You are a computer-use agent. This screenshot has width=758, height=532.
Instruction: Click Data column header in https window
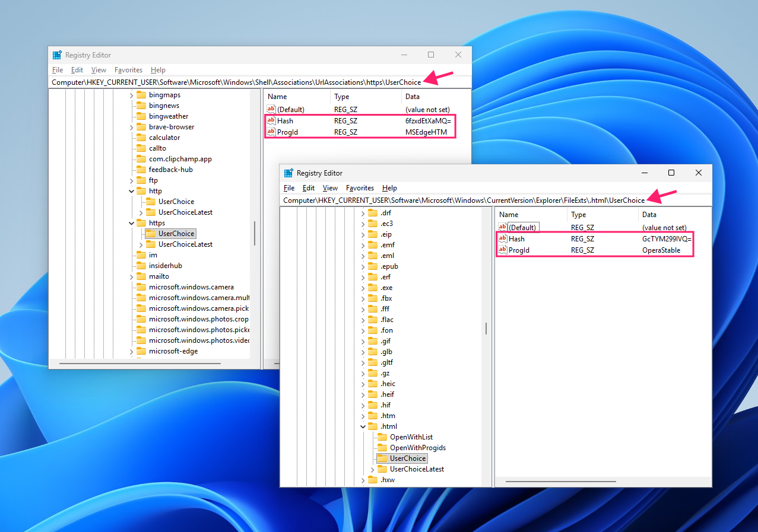tap(436, 97)
